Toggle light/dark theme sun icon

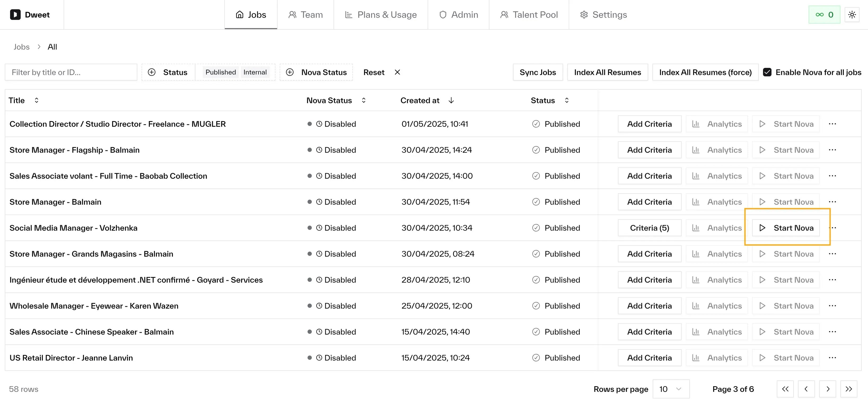tap(852, 15)
